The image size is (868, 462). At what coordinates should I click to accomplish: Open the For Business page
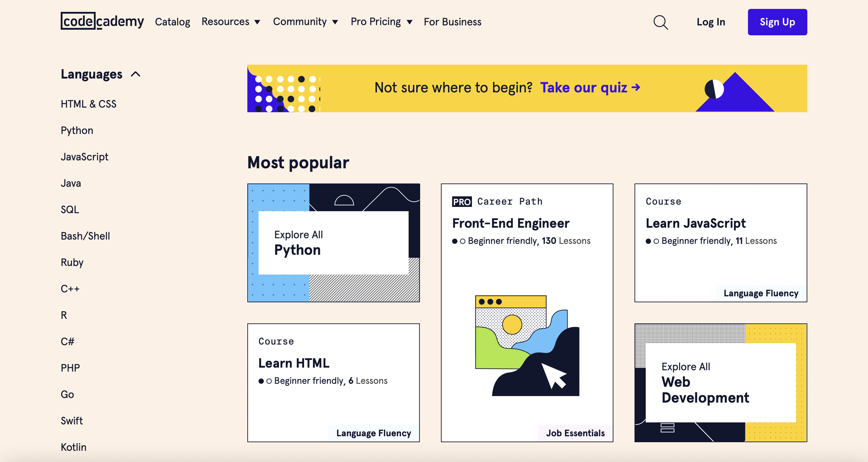[452, 22]
